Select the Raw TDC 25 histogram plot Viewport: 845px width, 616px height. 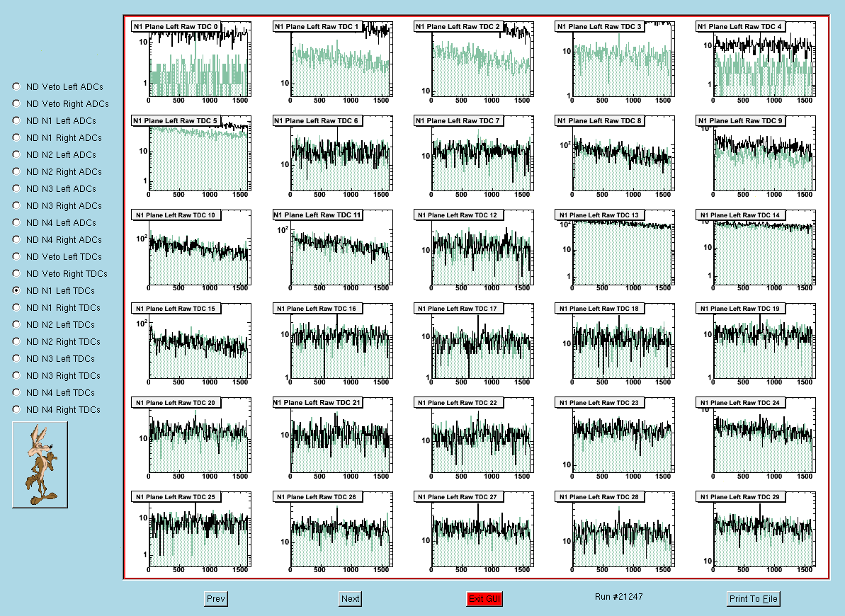coord(191,532)
